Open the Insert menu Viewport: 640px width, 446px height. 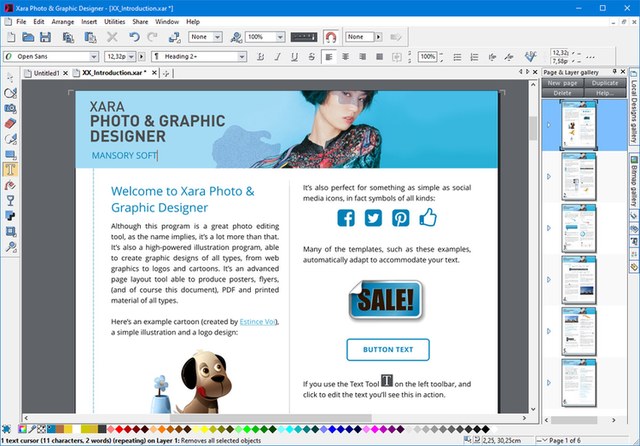89,22
